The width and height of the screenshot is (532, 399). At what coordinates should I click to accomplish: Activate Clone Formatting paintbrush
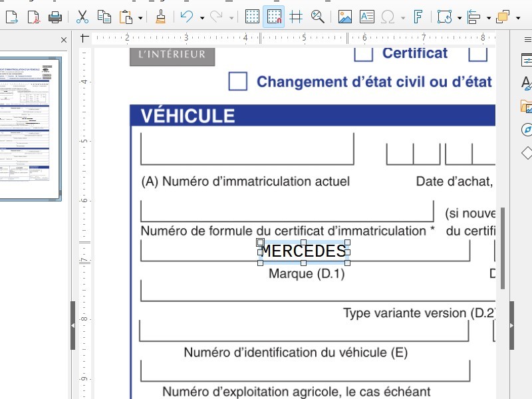pos(160,17)
